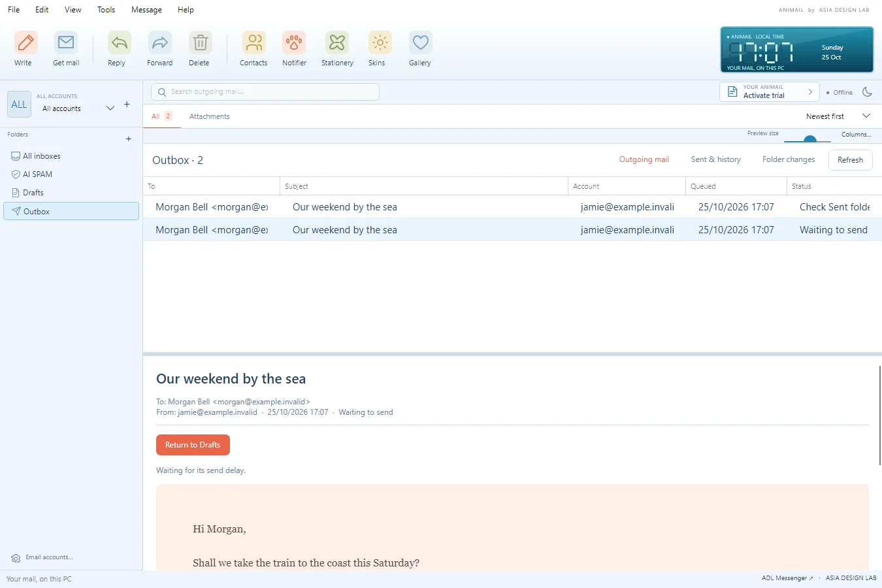Open Email accounts settings gear

click(16, 558)
